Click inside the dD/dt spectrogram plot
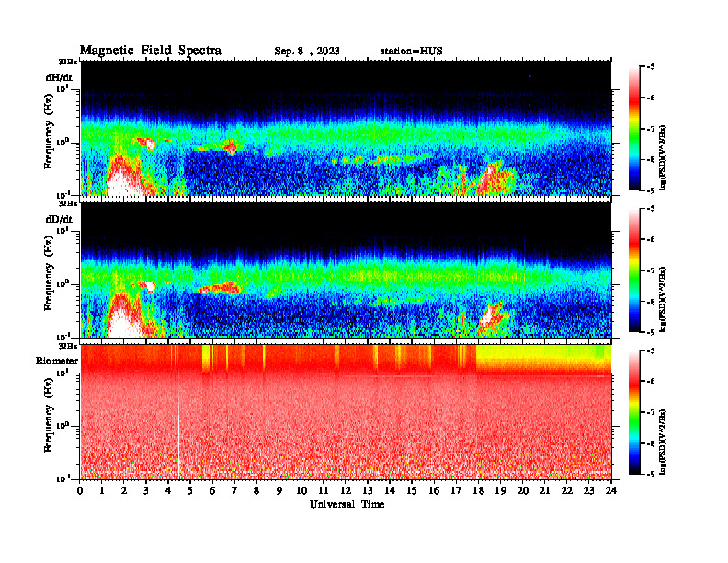Screen dimensions: 728x563 [346, 270]
